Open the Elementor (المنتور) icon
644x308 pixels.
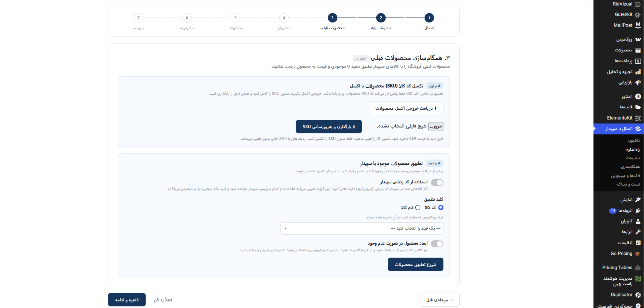coord(638,97)
